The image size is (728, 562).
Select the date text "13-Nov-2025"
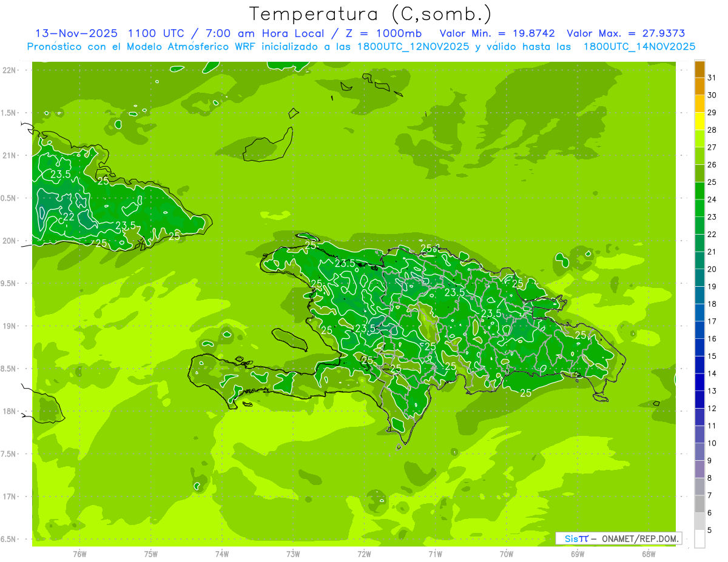76,33
